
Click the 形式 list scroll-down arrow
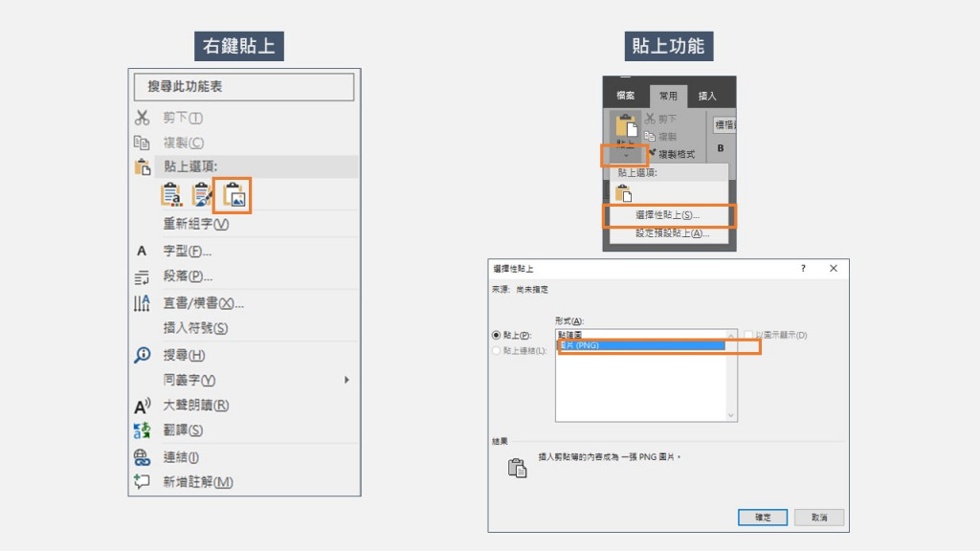click(x=730, y=415)
